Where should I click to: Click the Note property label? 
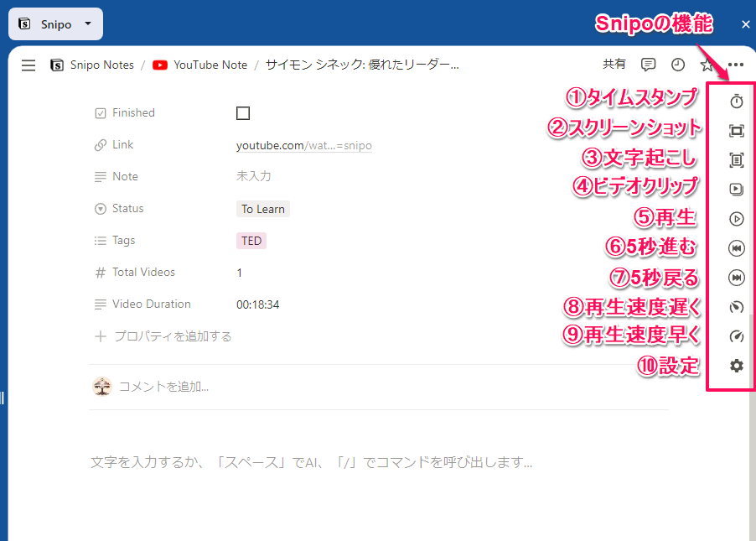[x=125, y=176]
